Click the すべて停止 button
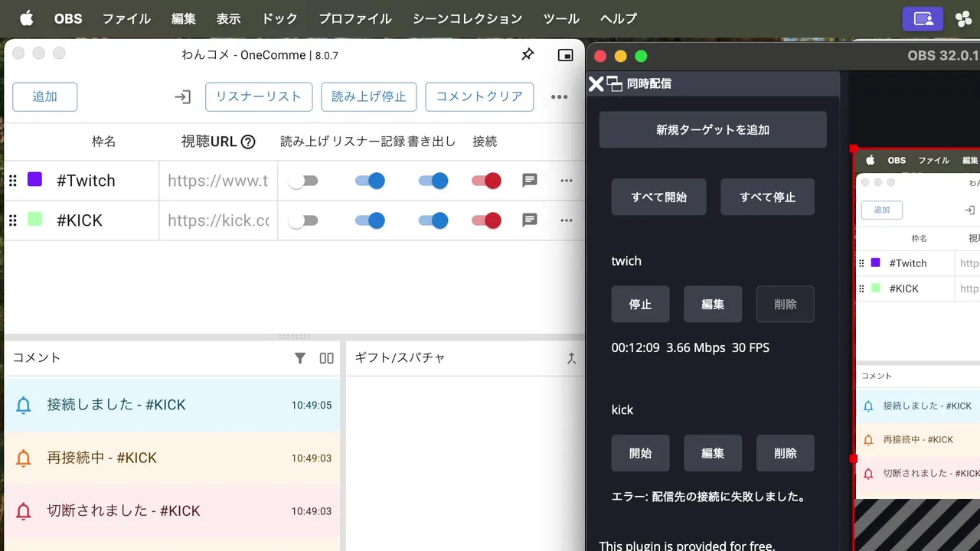Viewport: 980px width, 551px height. tap(767, 197)
